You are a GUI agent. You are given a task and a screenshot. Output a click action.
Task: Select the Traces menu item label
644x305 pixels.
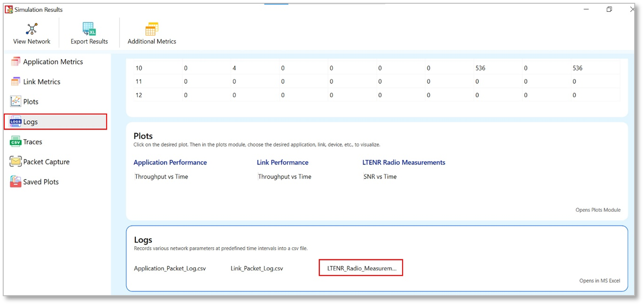tap(33, 142)
